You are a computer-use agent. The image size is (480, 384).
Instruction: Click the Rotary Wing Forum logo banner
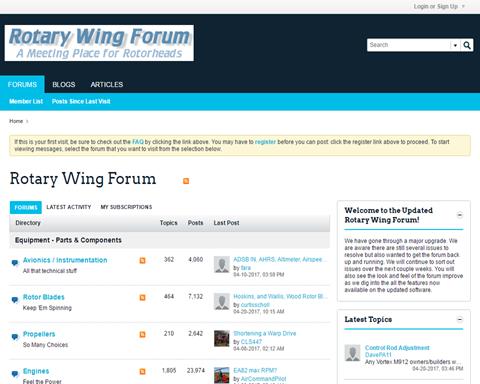pos(99,43)
